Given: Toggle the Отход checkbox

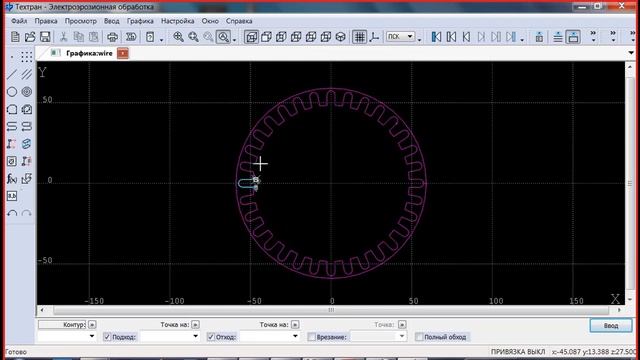Looking at the screenshot, I should tap(211, 337).
